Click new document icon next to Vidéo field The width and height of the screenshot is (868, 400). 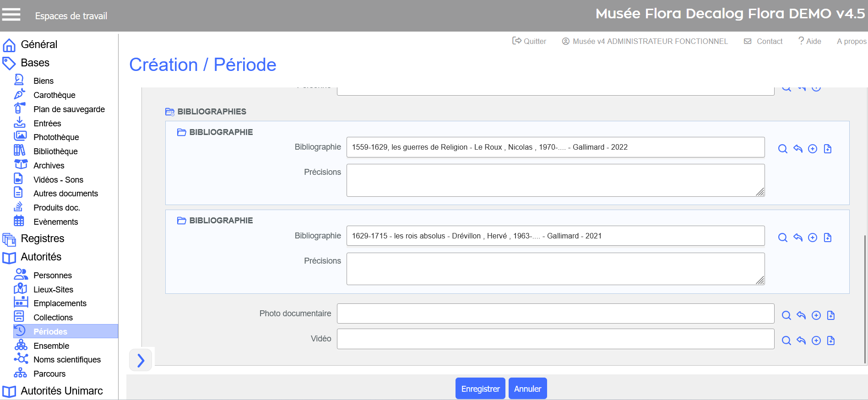tap(831, 341)
